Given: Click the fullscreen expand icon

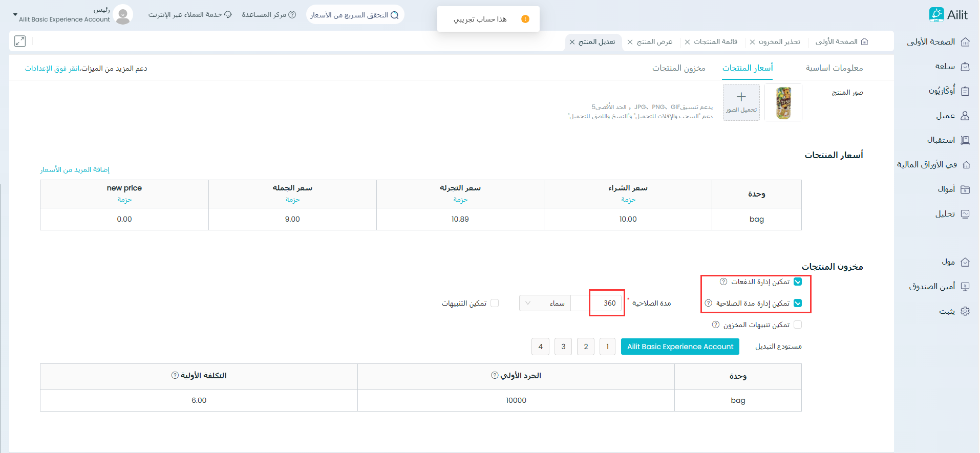Looking at the screenshot, I should (20, 41).
